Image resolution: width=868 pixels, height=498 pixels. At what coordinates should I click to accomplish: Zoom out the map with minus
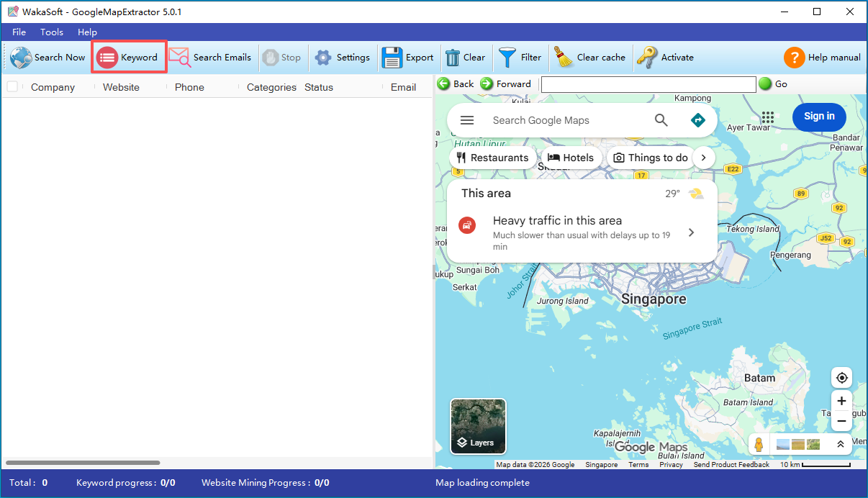(841, 421)
